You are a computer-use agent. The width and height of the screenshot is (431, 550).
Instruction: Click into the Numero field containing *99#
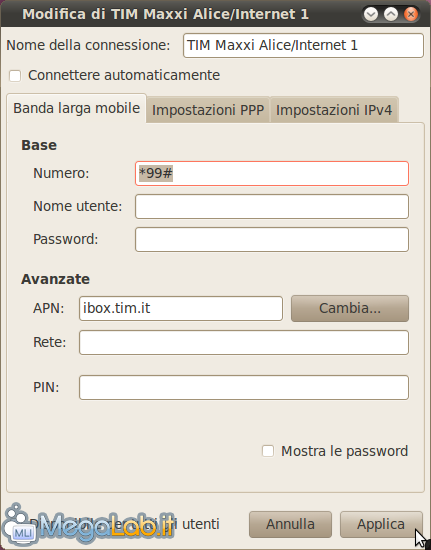[x=272, y=173]
